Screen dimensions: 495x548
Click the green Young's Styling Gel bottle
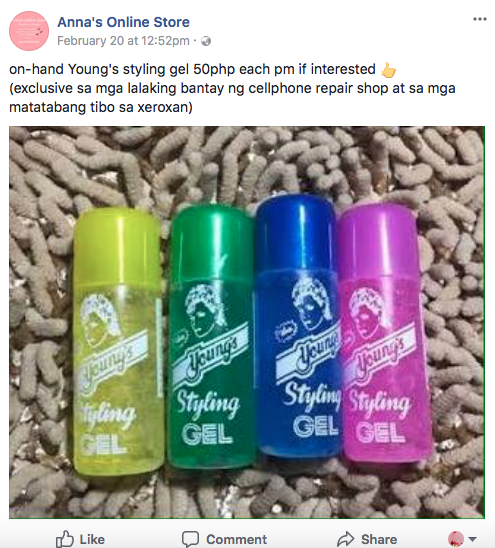(212, 336)
